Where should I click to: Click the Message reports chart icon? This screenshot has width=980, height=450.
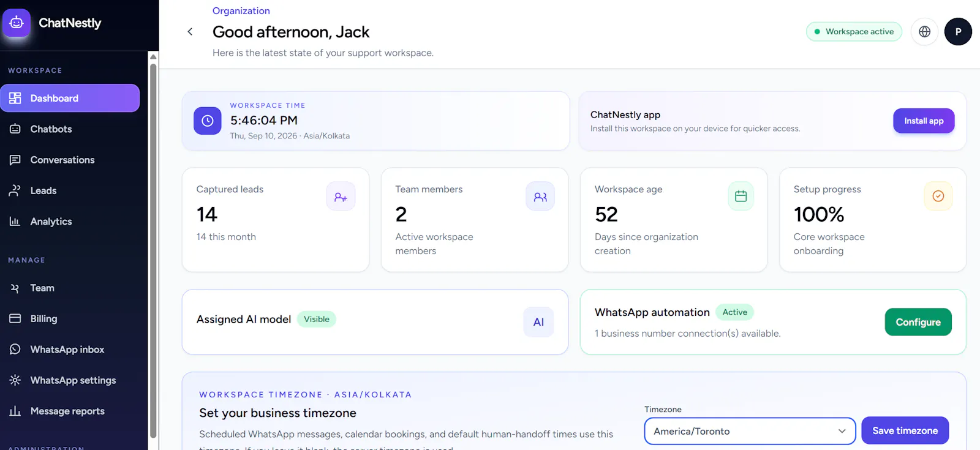tap(15, 411)
